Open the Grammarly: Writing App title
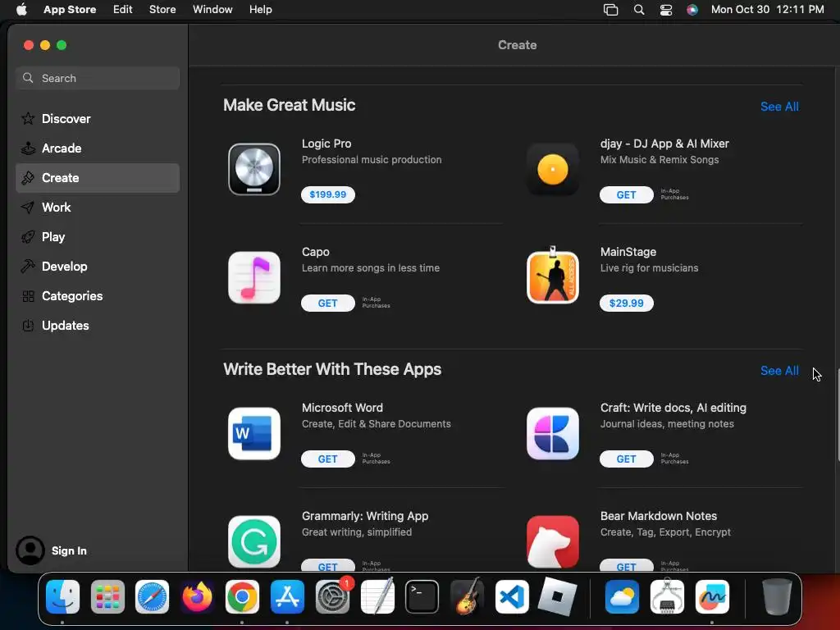This screenshot has width=840, height=630. tap(365, 516)
